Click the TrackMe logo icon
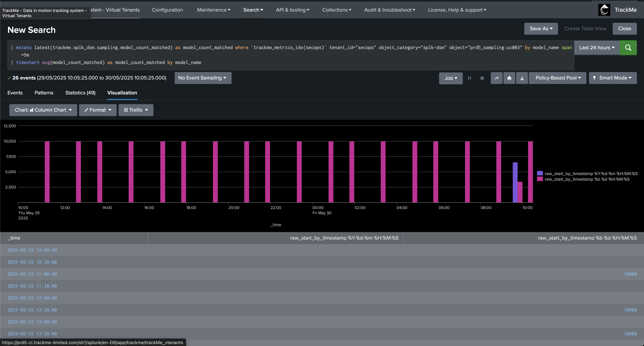Image resolution: width=644 pixels, height=346 pixels. coord(604,10)
